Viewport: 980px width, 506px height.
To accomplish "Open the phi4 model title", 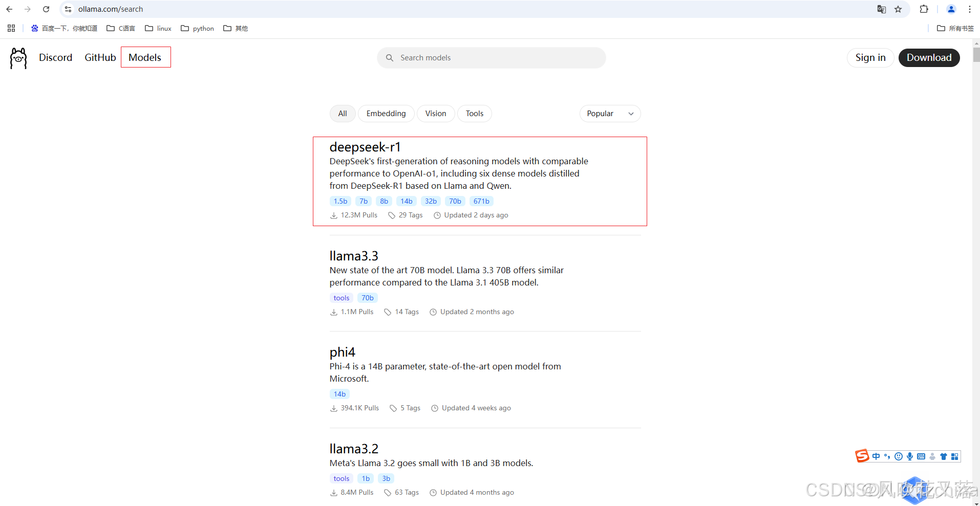I will coord(343,352).
